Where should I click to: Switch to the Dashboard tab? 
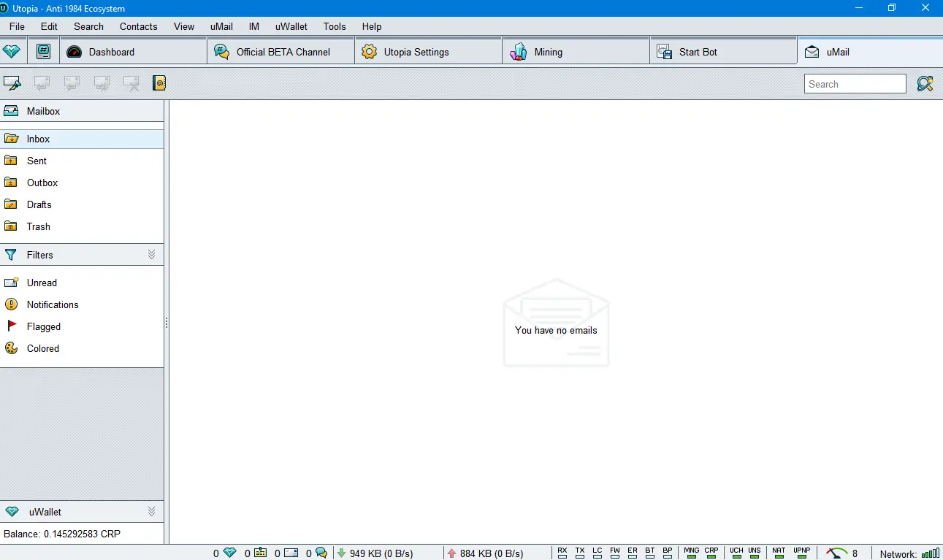pyautogui.click(x=134, y=52)
